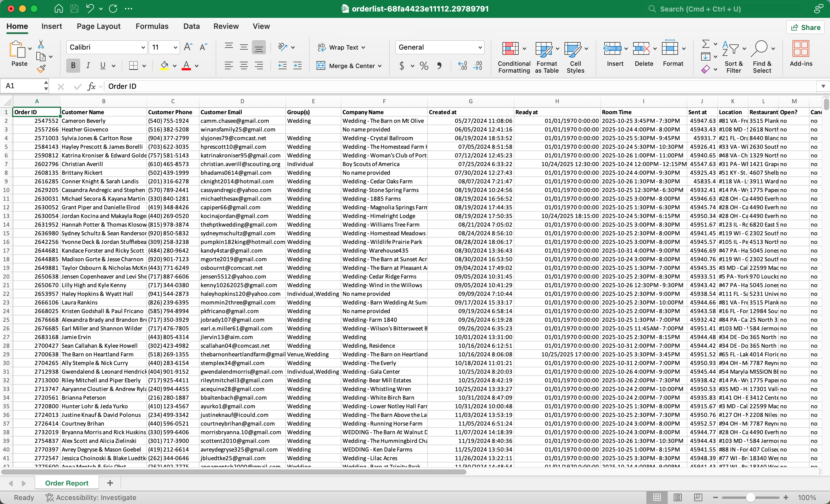Toggle Bold formatting

73,66
